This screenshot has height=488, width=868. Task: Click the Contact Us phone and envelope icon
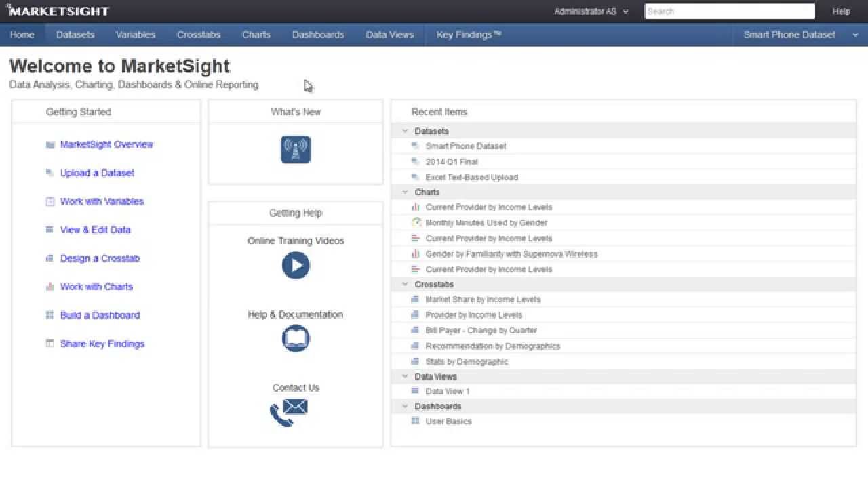tap(289, 412)
